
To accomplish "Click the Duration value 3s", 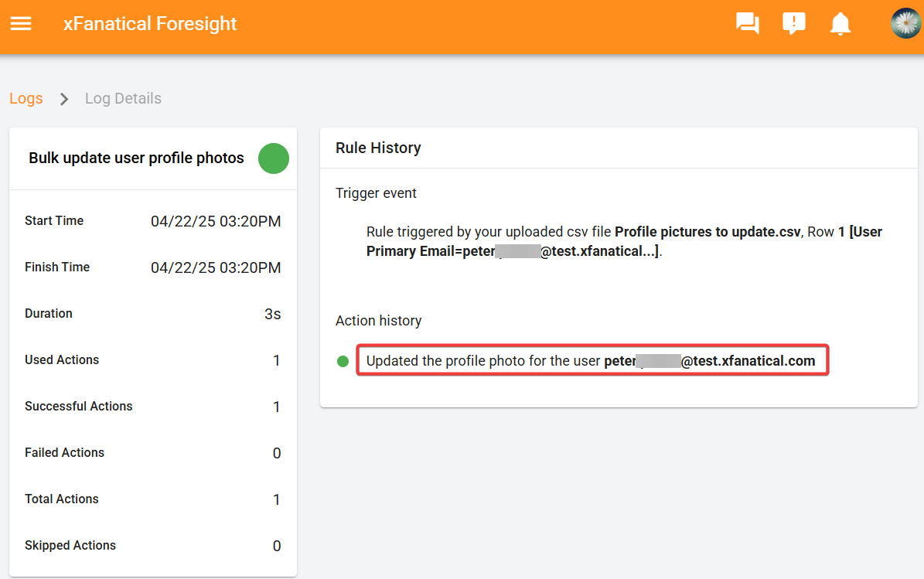I will click(272, 314).
